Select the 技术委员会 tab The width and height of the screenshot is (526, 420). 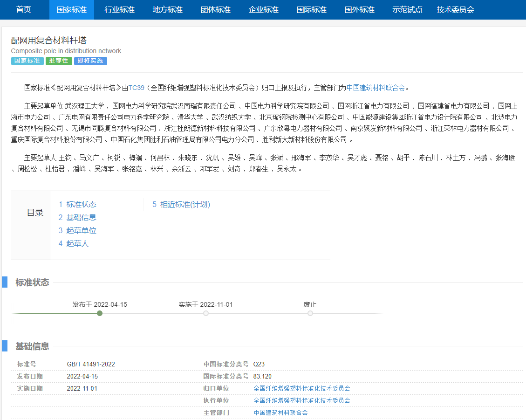[456, 10]
